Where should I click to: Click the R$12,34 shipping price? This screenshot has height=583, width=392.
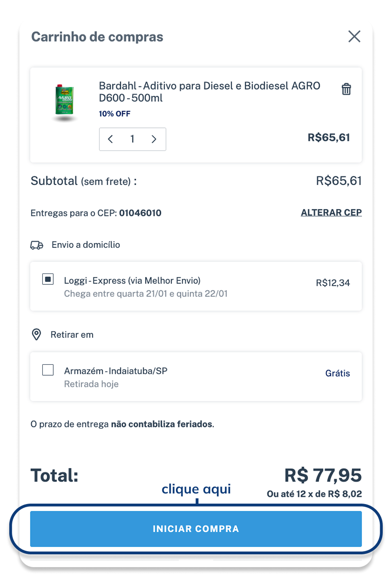coord(333,283)
